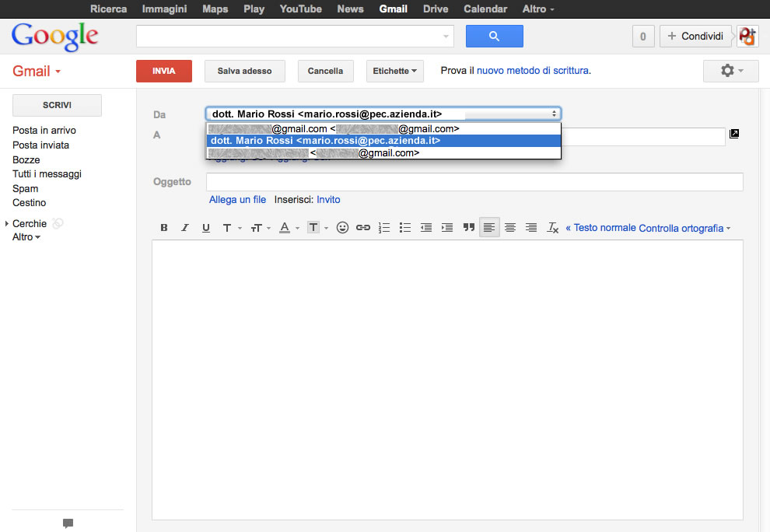This screenshot has width=770, height=532.
Task: Choose dott. Mario Rossi sender address
Action: [x=325, y=141]
